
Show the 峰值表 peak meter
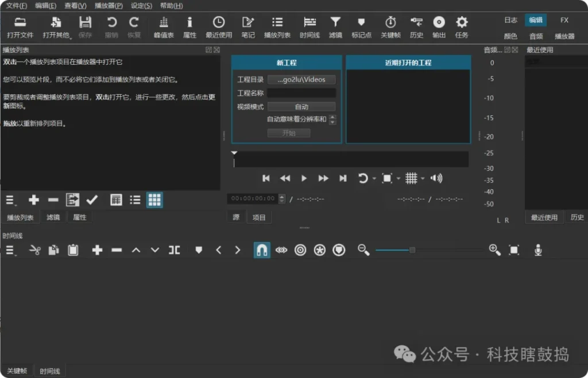click(x=164, y=28)
